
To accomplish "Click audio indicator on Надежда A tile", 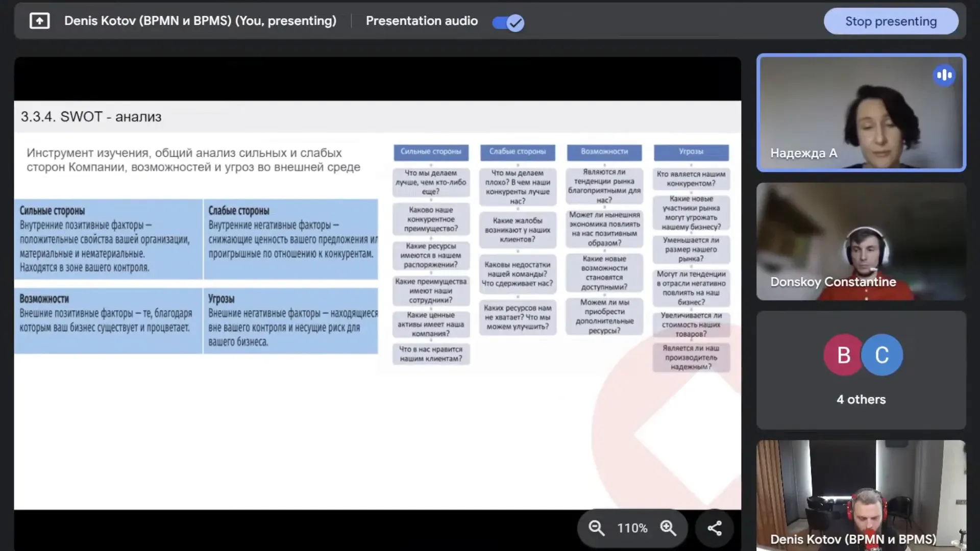I will pyautogui.click(x=944, y=76).
